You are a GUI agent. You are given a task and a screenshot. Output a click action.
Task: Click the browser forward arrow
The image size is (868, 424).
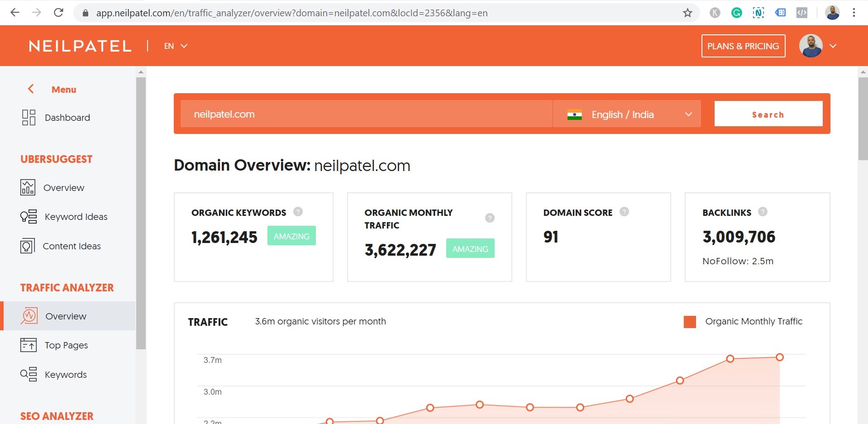(37, 13)
